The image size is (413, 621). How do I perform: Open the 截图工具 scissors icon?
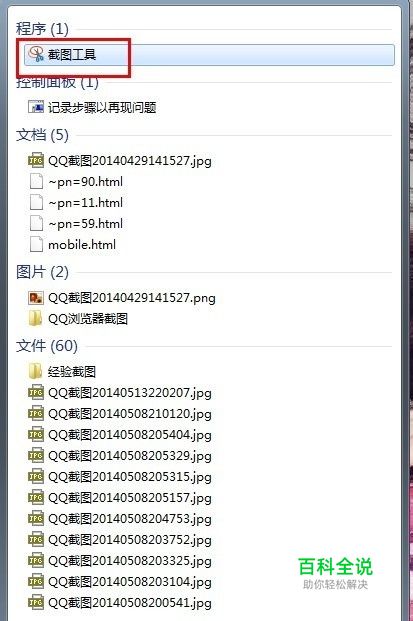point(36,54)
